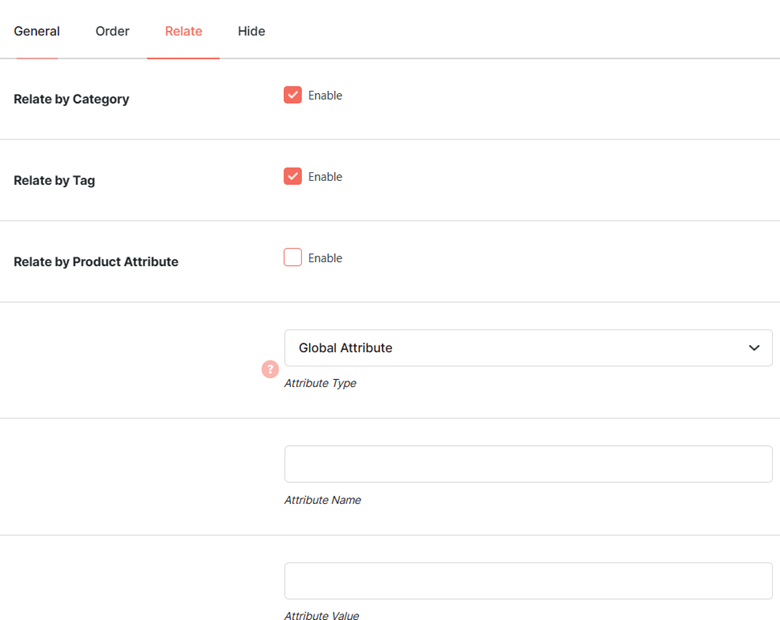
Task: Click the Attribute Type caption text
Action: pyautogui.click(x=320, y=383)
